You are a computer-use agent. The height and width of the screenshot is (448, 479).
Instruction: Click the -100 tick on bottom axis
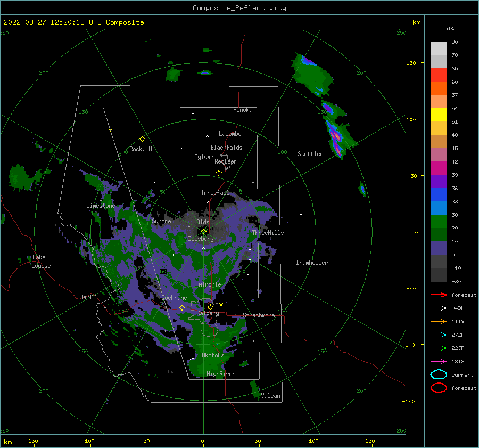coord(88,441)
